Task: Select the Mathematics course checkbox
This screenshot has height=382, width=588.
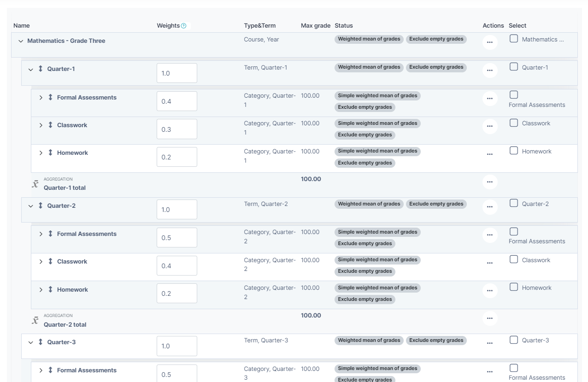Action: tap(514, 39)
